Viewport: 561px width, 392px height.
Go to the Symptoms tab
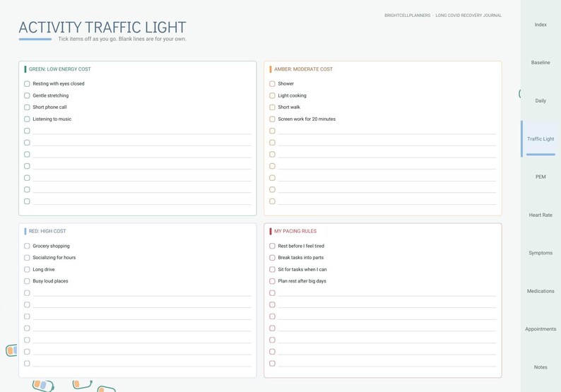pos(541,253)
